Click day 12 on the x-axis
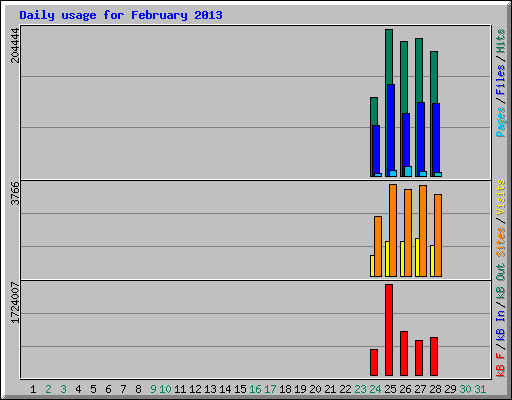The image size is (512, 400). pos(195,389)
